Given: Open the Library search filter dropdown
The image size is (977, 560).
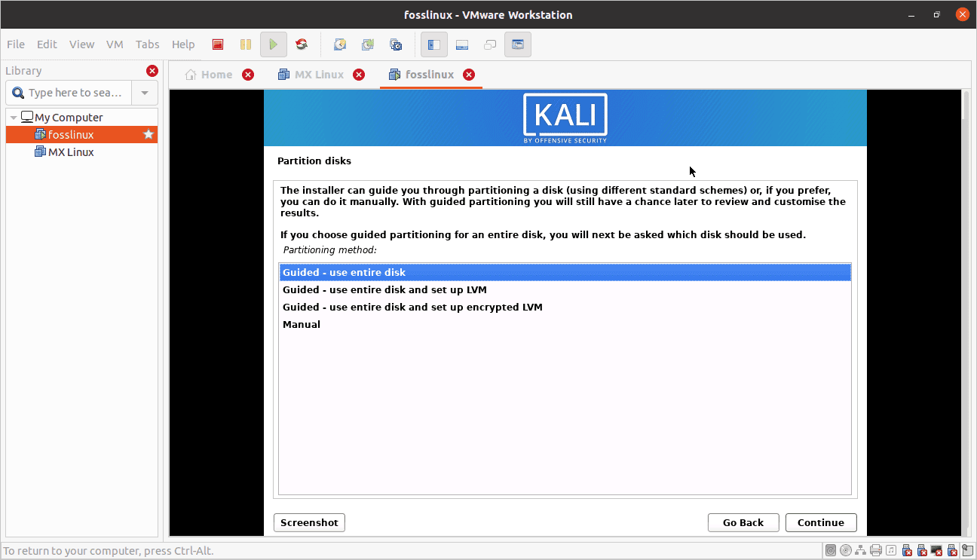Looking at the screenshot, I should (145, 93).
